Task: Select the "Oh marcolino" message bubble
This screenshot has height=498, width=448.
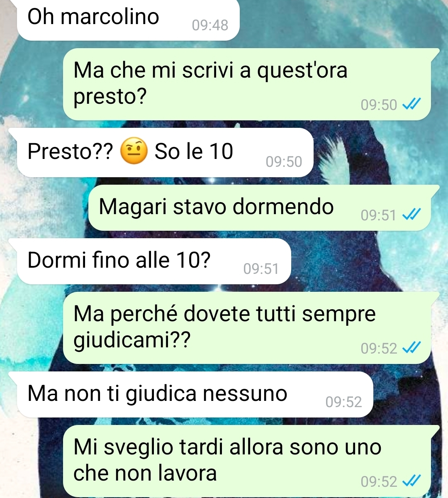Action: pyautogui.click(x=128, y=20)
